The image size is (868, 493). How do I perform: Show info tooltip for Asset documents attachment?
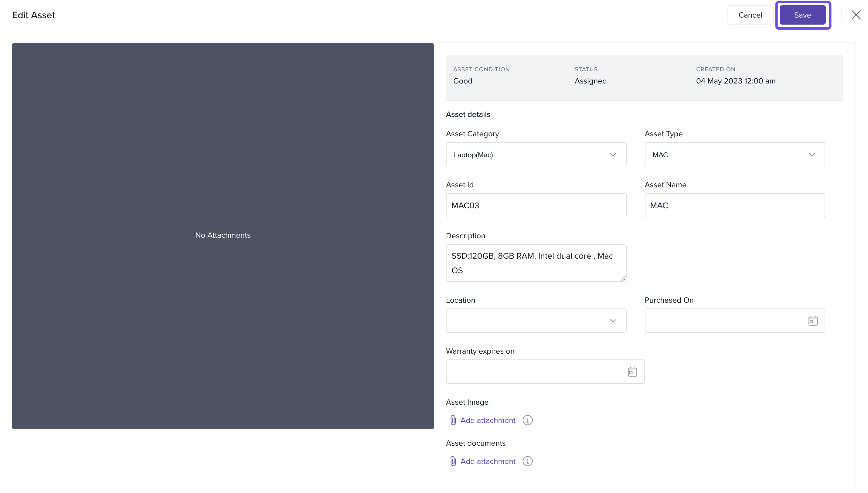(x=527, y=461)
